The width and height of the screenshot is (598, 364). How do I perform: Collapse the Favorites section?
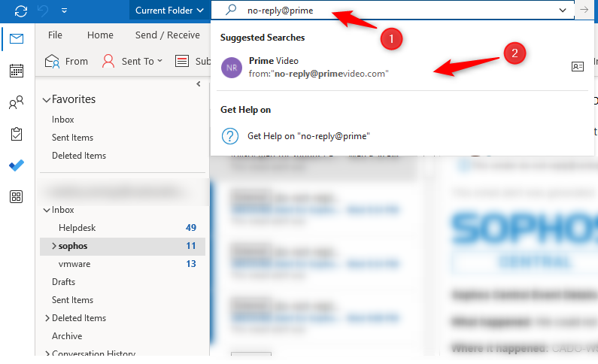(x=47, y=100)
